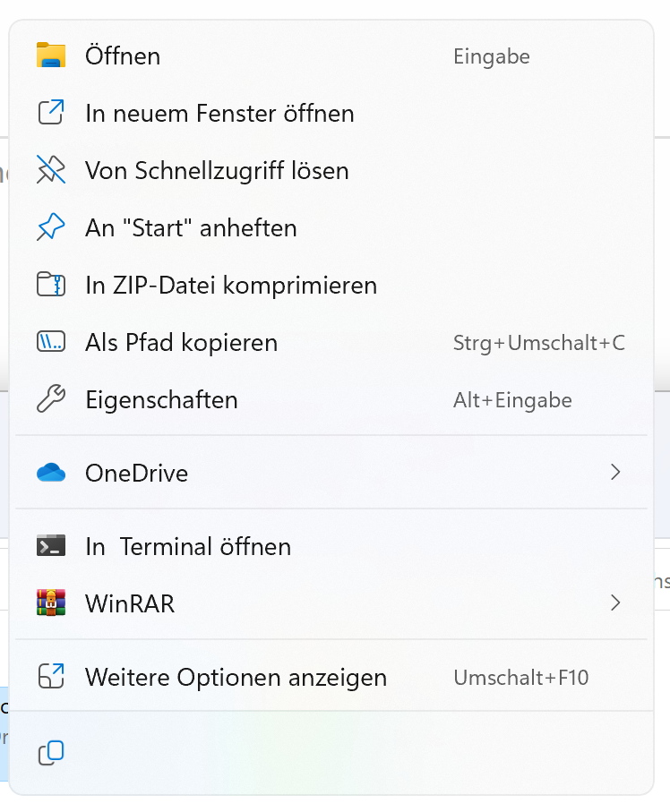The width and height of the screenshot is (670, 812).
Task: Click the yellow folder icon beside Öffnen
Action: point(51,56)
